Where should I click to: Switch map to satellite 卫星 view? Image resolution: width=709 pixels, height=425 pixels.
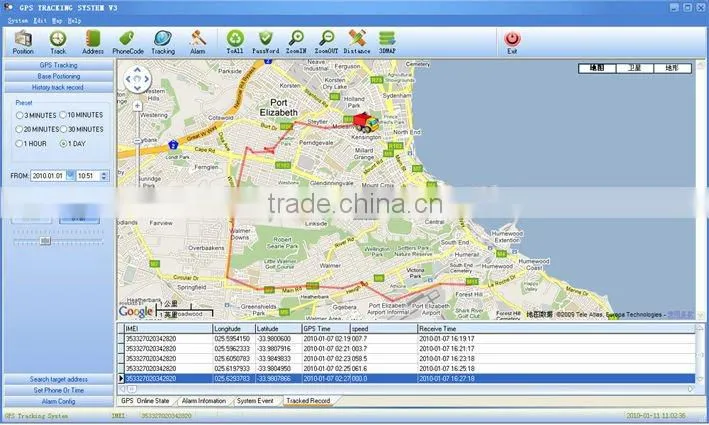pos(635,68)
